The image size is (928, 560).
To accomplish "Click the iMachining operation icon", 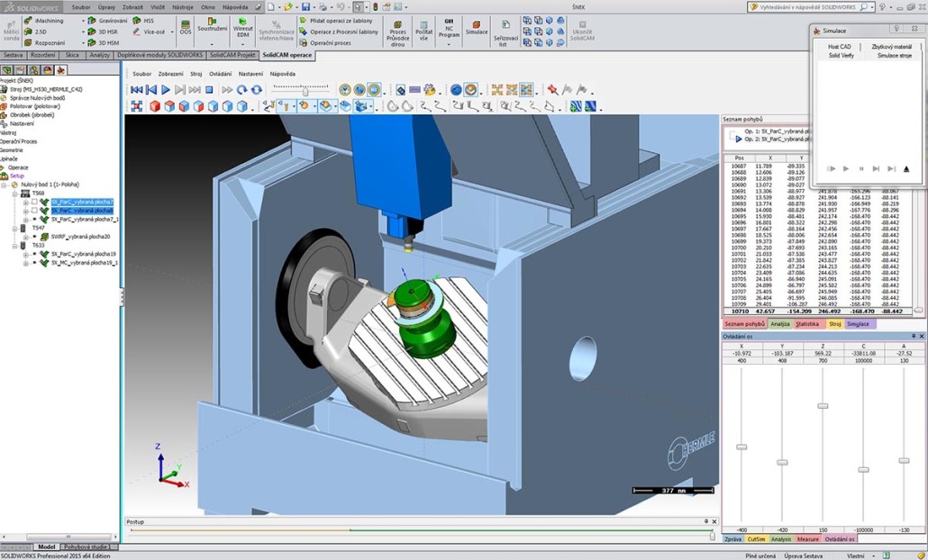I will (x=28, y=21).
